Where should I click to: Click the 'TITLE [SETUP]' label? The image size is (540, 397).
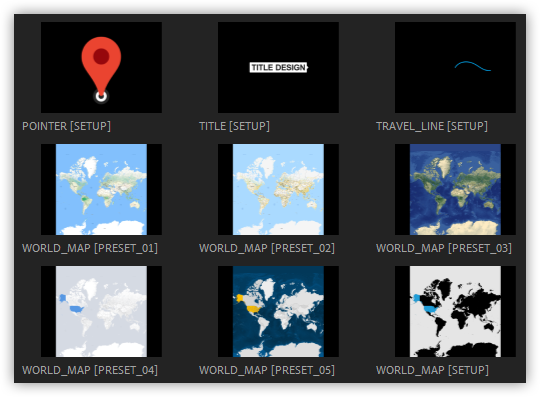point(235,126)
